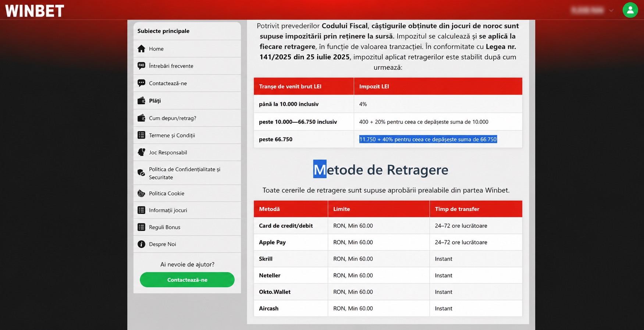
Task: Click Apple Pay's '24–72 ore lucrătoare' cell
Action: point(476,242)
